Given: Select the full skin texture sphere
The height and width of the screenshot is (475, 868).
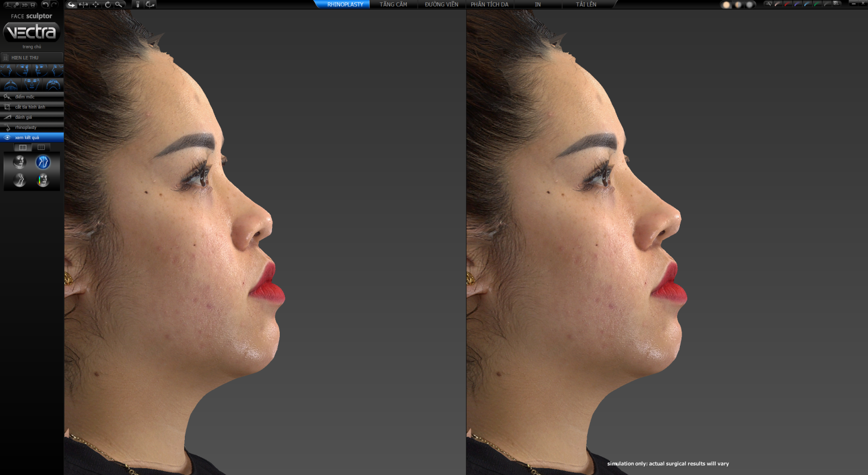Looking at the screenshot, I should (726, 5).
